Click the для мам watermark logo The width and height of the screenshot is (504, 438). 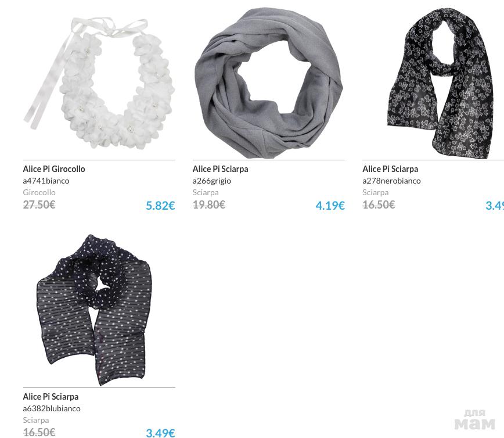tap(475, 419)
